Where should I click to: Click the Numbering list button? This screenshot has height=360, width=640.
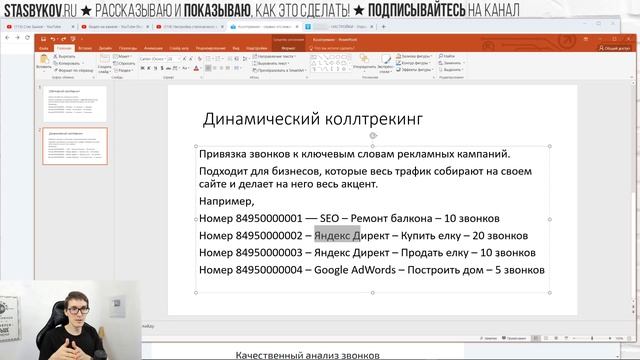click(x=218, y=59)
